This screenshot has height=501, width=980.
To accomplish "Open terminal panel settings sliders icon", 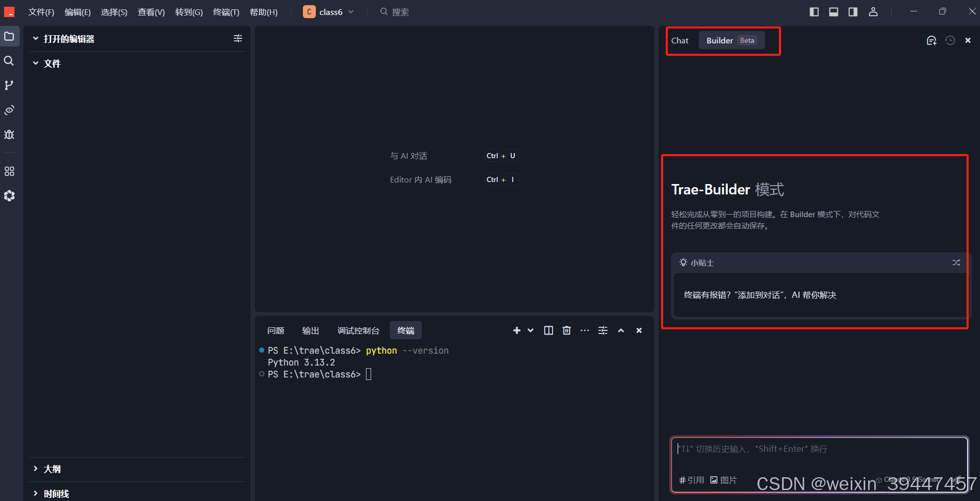I will [603, 330].
